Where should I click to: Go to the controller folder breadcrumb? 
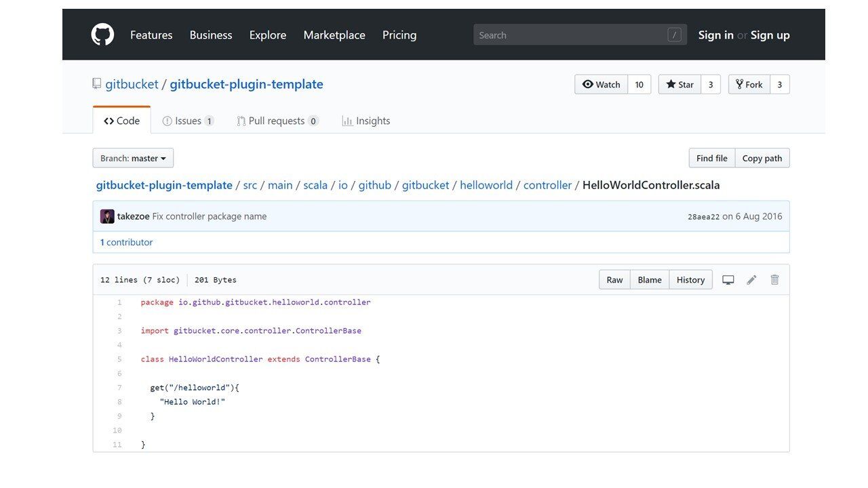[x=547, y=185]
